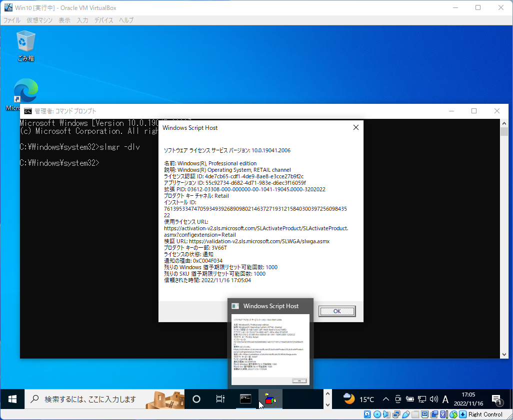
Task: Click the taskbar toolbar scroll-up chevron
Action: tap(328, 394)
